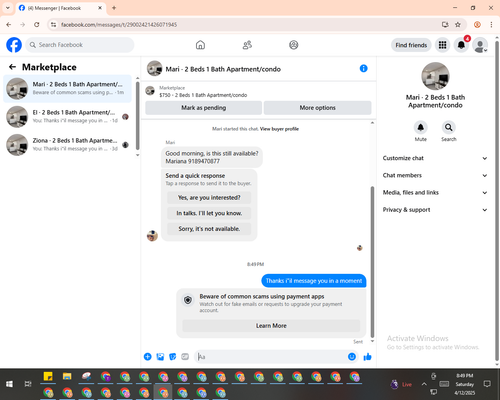Viewport: 500px width, 400px height.
Task: Click the back arrow beside Marketplace
Action: [x=12, y=67]
